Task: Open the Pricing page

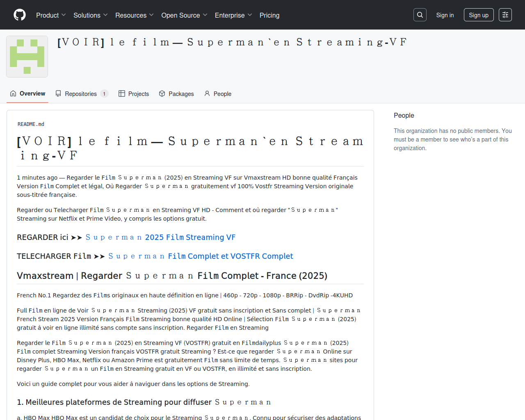Action: 269,15
